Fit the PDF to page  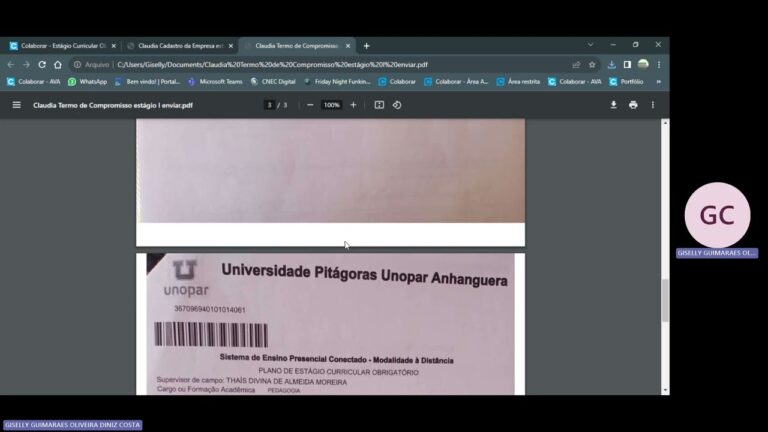click(x=379, y=105)
